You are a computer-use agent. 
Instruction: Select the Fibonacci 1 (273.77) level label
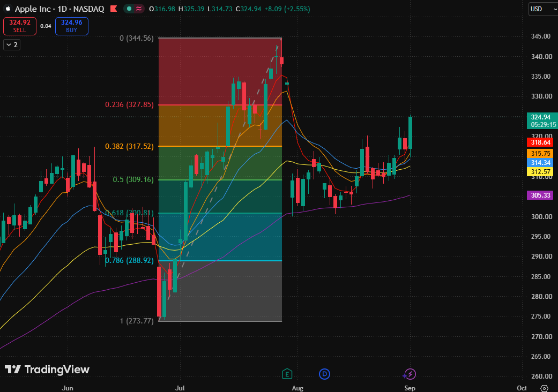137,321
